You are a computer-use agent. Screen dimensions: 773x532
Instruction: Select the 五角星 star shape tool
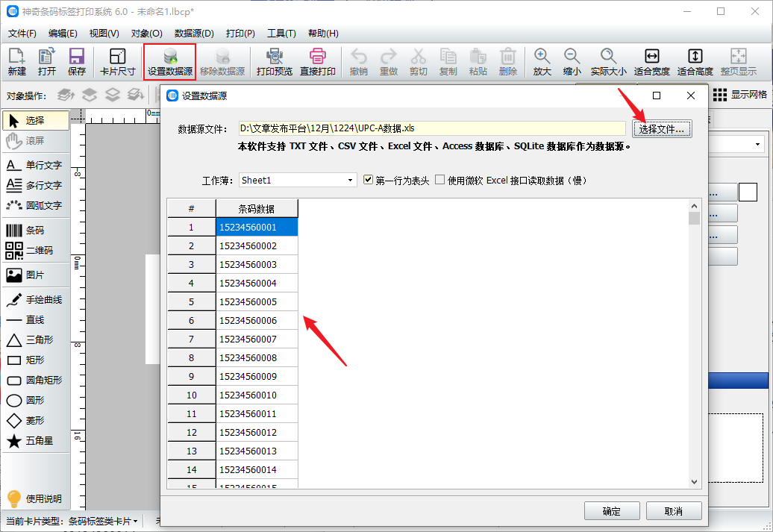click(35, 441)
